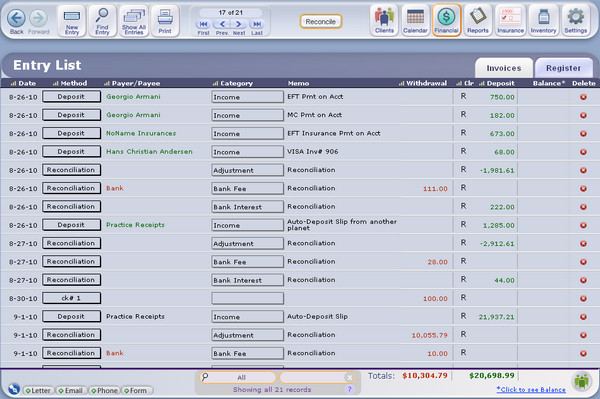600x399 pixels.
Task: Click the search help question mark
Action: click(349, 389)
